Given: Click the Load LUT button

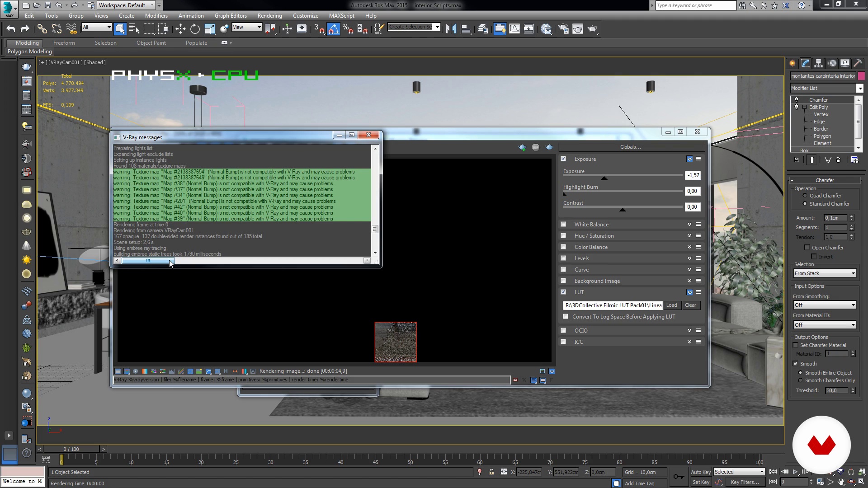Looking at the screenshot, I should 671,305.
